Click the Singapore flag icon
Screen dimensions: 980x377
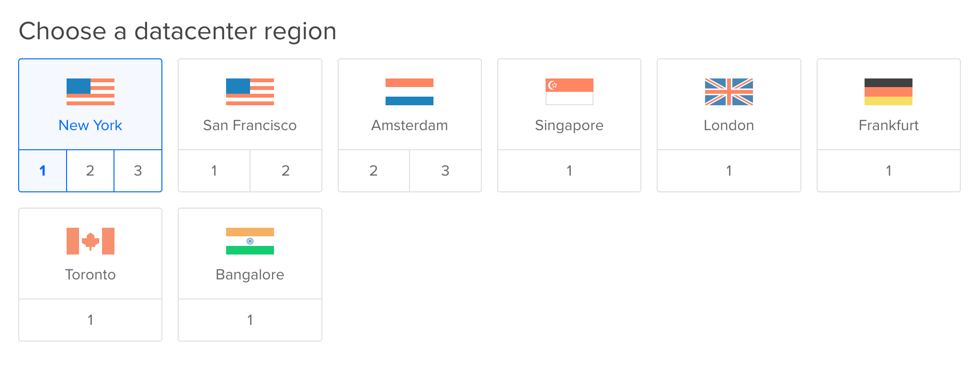pyautogui.click(x=569, y=92)
